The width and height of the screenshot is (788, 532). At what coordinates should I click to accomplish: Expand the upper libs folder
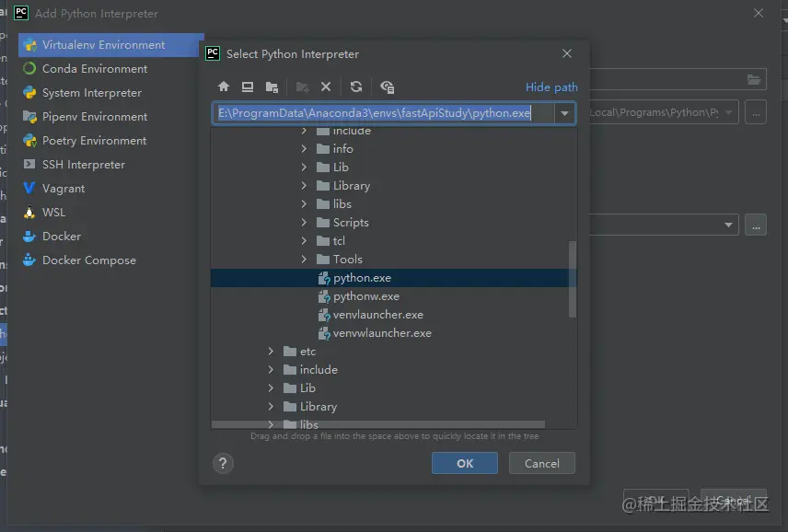coord(304,203)
